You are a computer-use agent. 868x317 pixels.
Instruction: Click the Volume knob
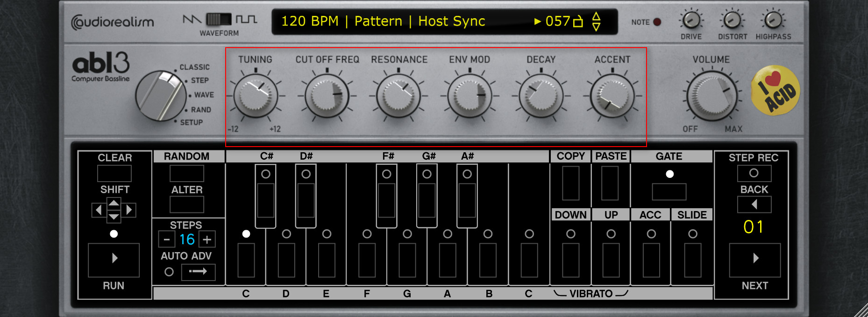tap(712, 97)
